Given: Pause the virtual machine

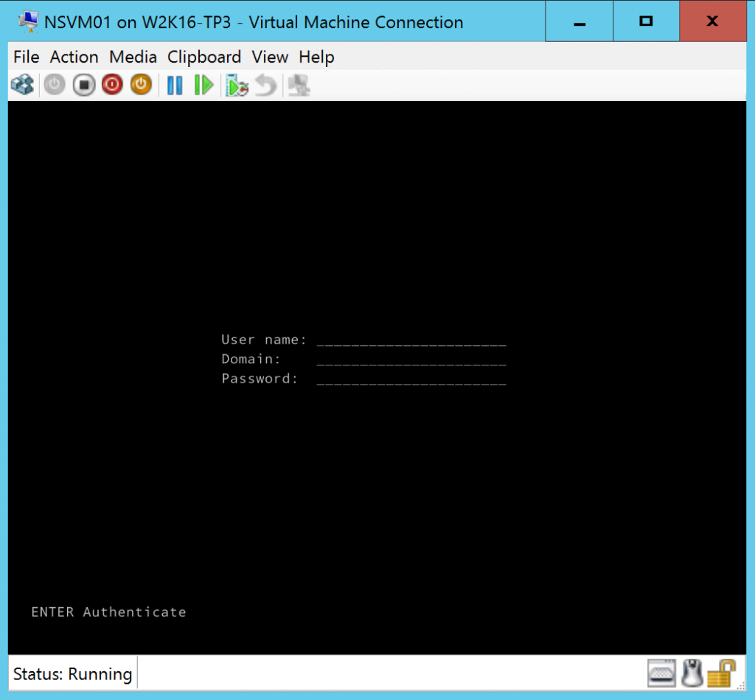Looking at the screenshot, I should pos(175,85).
